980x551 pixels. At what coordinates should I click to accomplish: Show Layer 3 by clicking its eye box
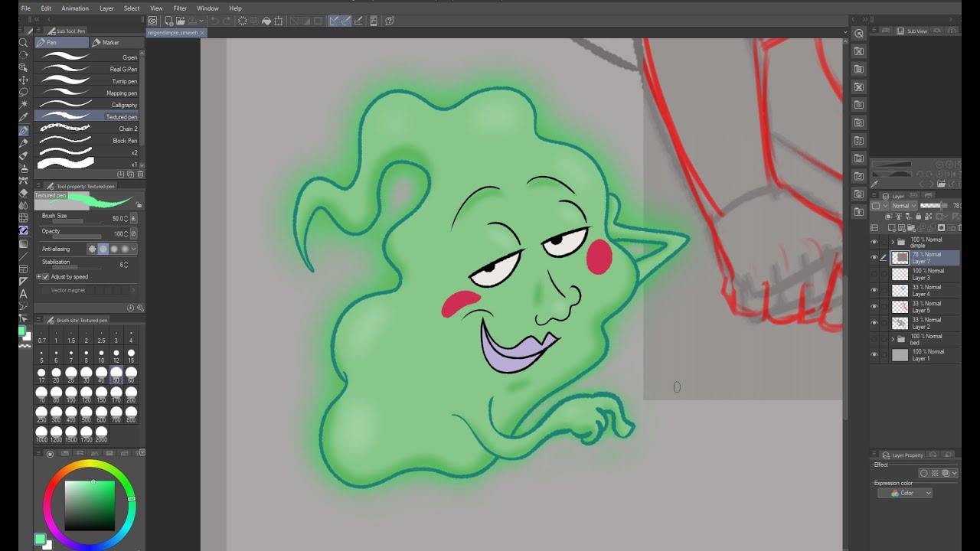point(874,274)
